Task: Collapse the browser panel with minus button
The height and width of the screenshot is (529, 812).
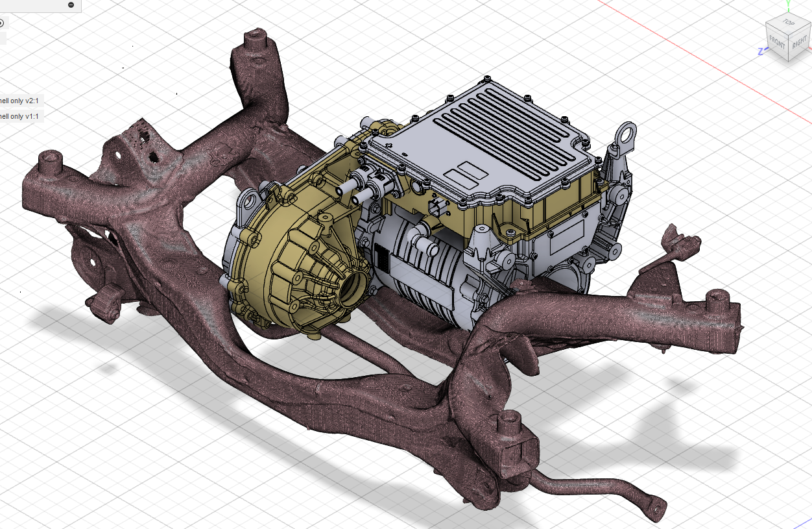Action: (x=71, y=5)
